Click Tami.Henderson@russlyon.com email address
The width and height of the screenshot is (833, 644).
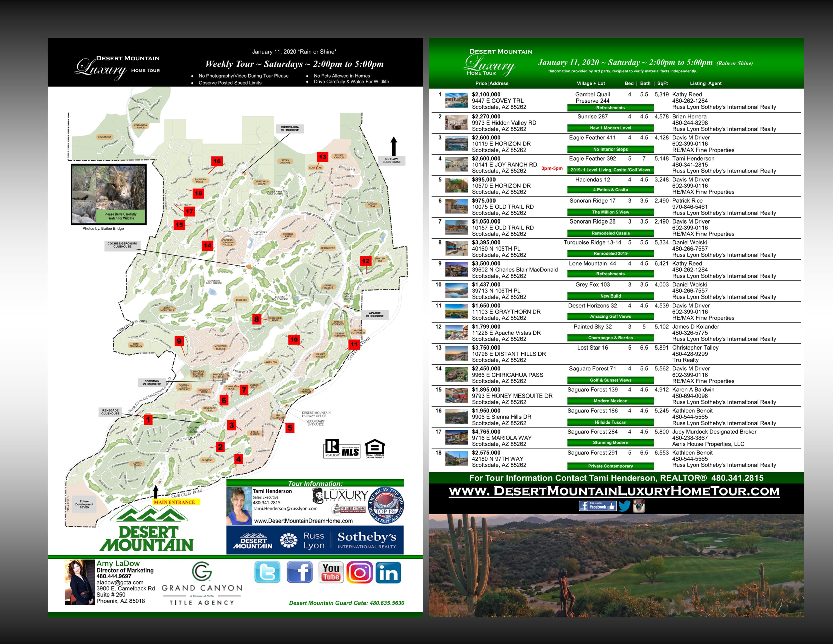[x=285, y=509]
